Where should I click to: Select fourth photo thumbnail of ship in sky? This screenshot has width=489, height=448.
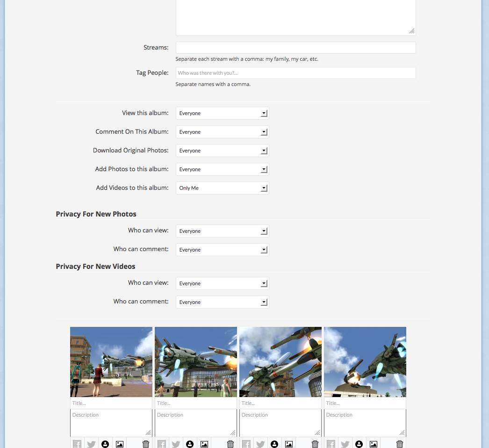tap(365, 362)
